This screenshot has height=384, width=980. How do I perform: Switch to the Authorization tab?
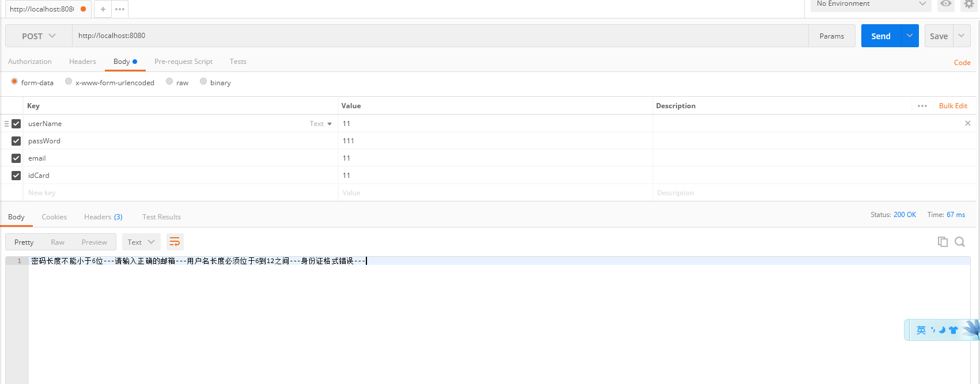(x=30, y=62)
